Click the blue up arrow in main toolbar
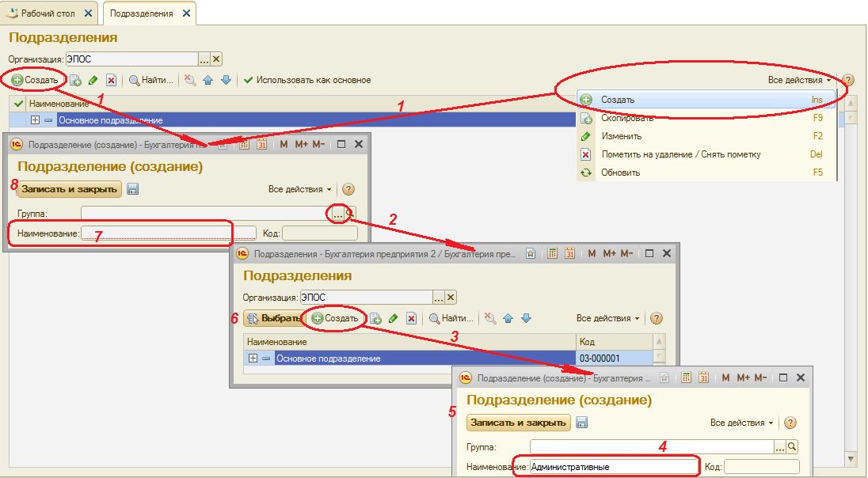Viewport: 868px width, 478px height. 208,80
